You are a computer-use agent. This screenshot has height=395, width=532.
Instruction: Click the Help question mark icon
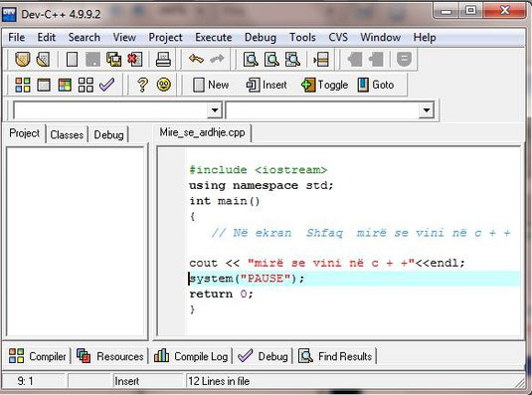142,85
